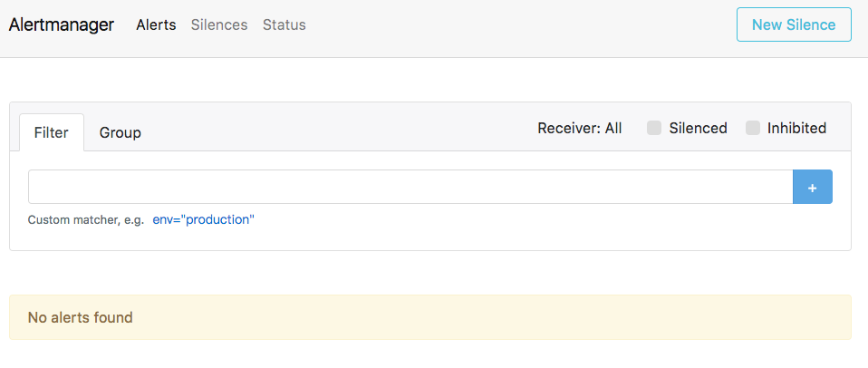The width and height of the screenshot is (868, 368).
Task: Click the "Silenced" label text
Action: pyautogui.click(x=698, y=129)
